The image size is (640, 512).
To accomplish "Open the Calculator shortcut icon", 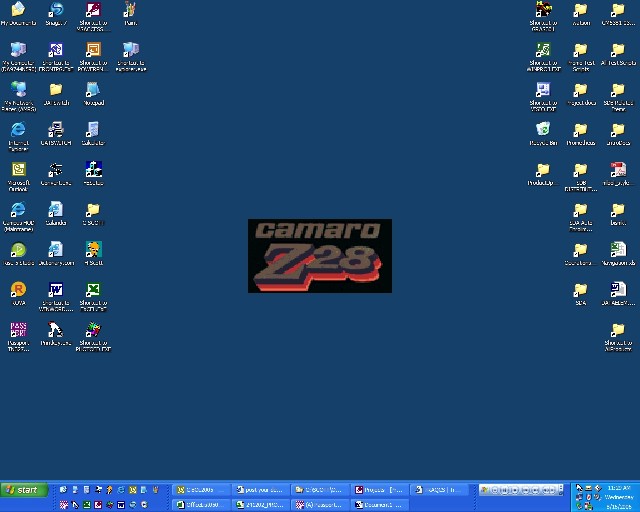I will pyautogui.click(x=93, y=130).
